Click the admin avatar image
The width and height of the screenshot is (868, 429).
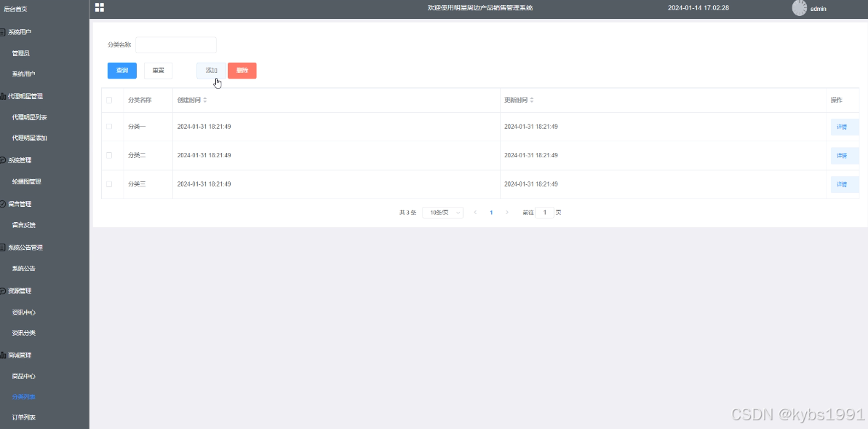[x=800, y=8]
